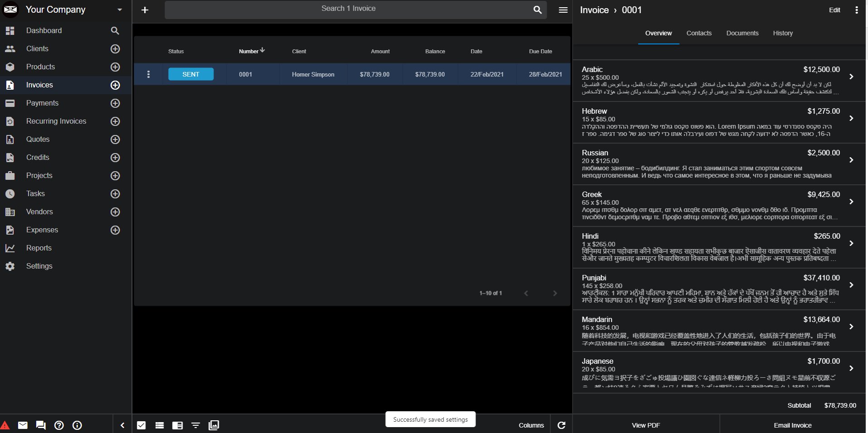Toggle the multiselect checkbox view icon
Viewport: 868px width, 433px height.
[141, 425]
